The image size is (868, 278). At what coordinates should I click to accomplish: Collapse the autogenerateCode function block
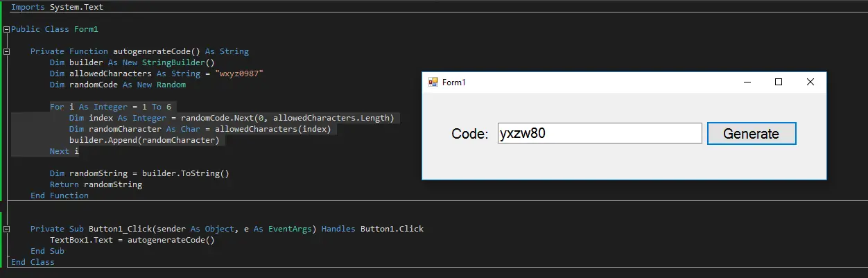(x=7, y=52)
